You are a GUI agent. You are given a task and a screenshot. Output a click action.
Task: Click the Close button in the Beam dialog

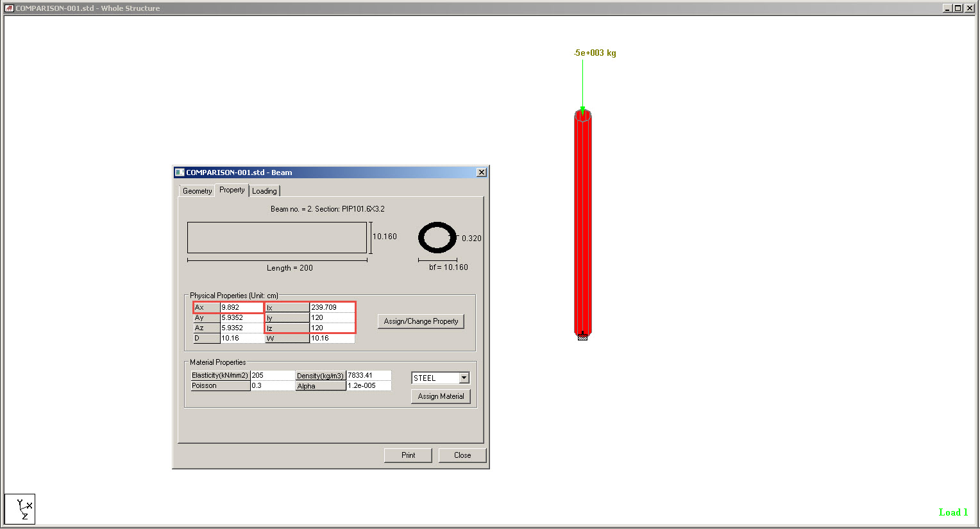(x=462, y=455)
